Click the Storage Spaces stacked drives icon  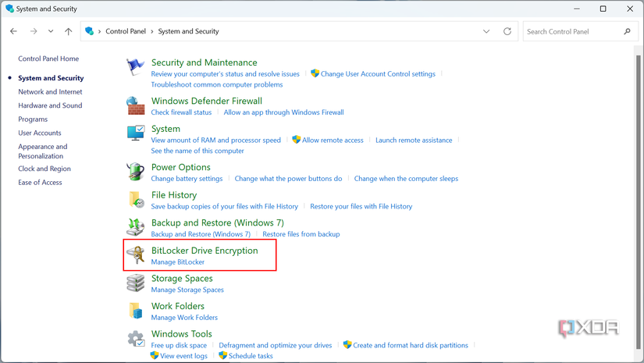[x=135, y=283]
